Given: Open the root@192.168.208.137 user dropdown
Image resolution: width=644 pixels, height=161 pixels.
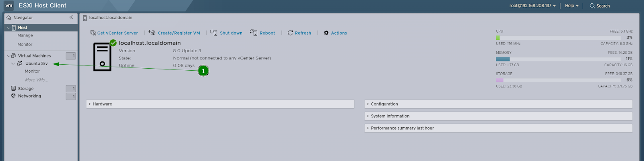Looking at the screenshot, I should click(532, 6).
